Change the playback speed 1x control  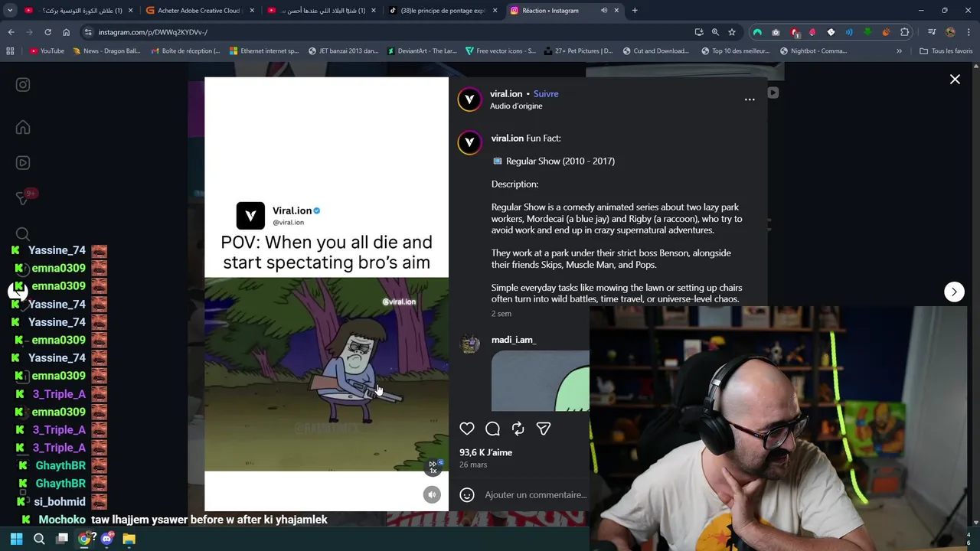(433, 466)
